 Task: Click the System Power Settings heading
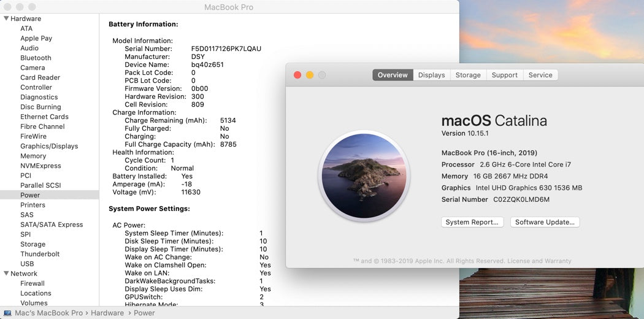(149, 209)
